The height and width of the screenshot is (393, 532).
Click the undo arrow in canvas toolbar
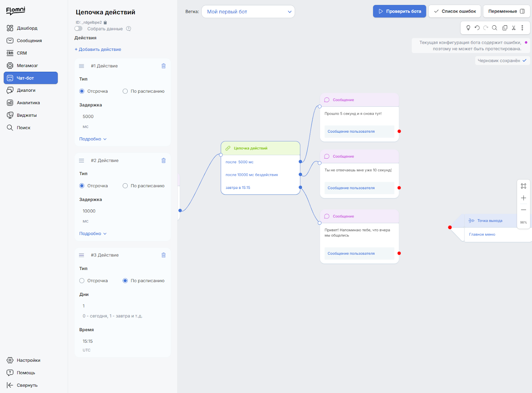(x=477, y=28)
